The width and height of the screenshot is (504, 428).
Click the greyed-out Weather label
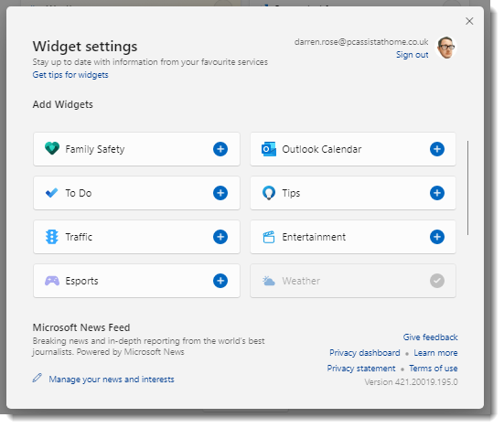coord(301,281)
